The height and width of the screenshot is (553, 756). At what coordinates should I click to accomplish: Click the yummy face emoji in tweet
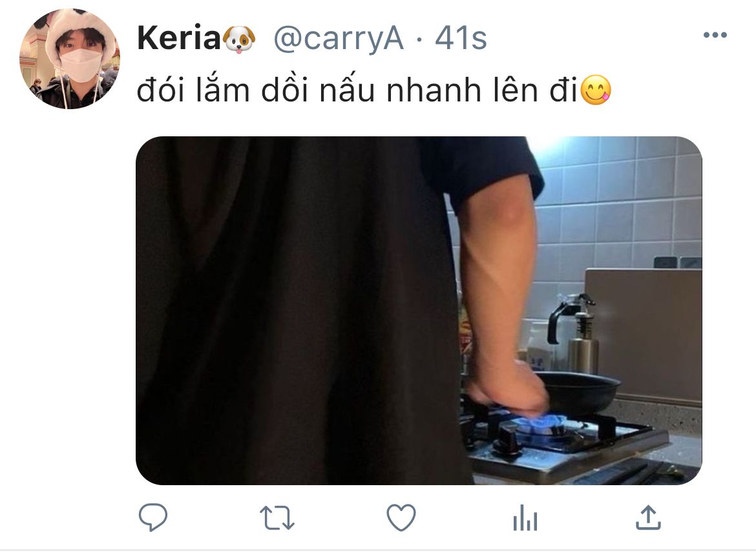(596, 90)
